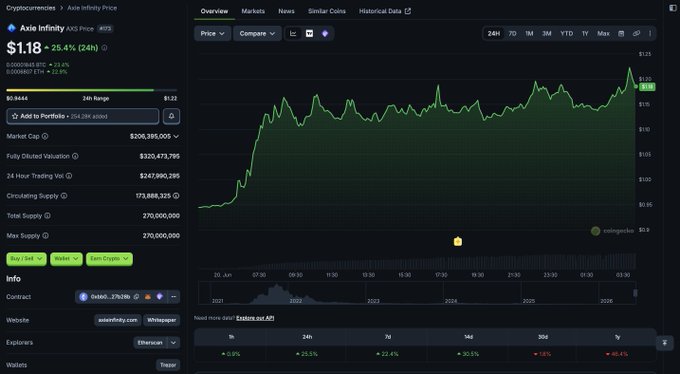The image size is (680, 374).
Task: Open the Wallet dropdown
Action: [66, 259]
